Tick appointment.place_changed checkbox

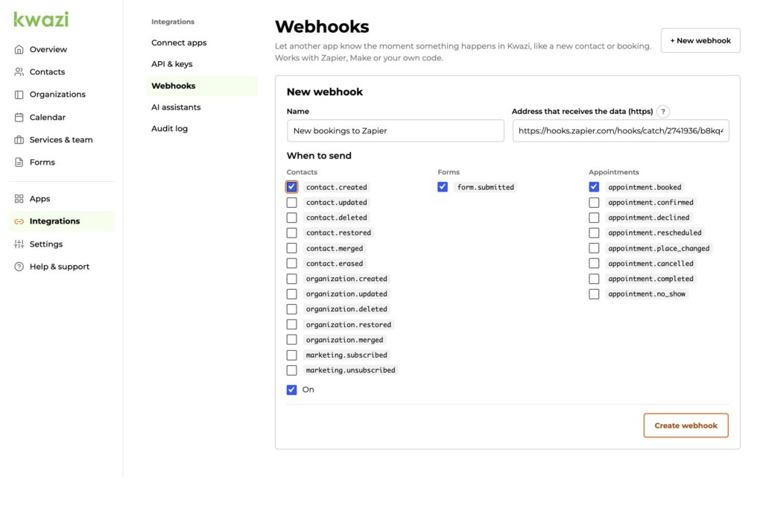pyautogui.click(x=594, y=248)
